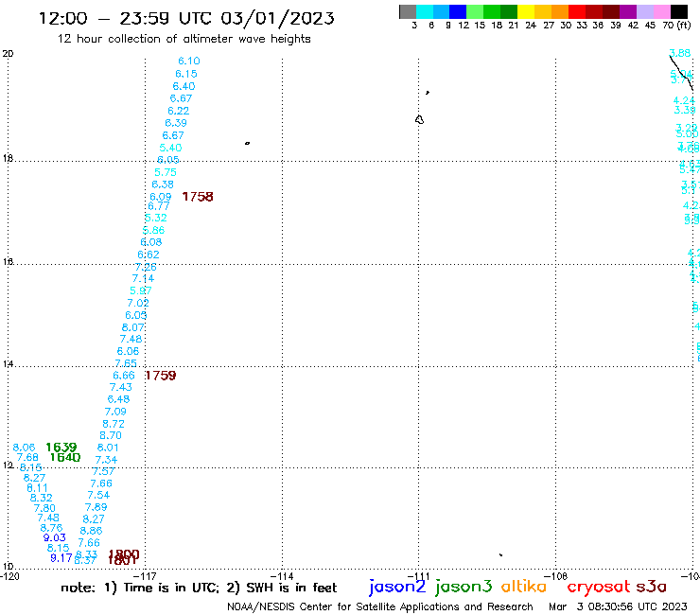The width and height of the screenshot is (700, 615).
Task: Click the 6.10 wave height at the track top
Action: click(189, 61)
